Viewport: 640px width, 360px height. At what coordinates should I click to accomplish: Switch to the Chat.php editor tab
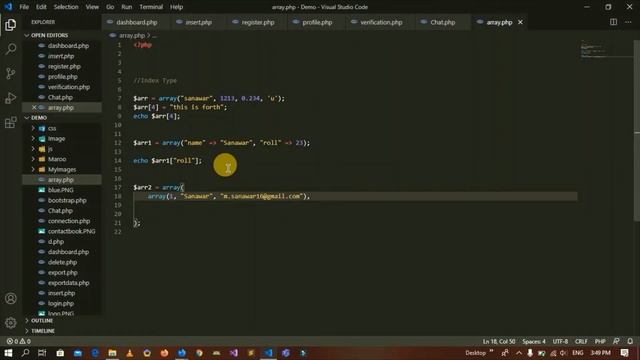pos(442,22)
